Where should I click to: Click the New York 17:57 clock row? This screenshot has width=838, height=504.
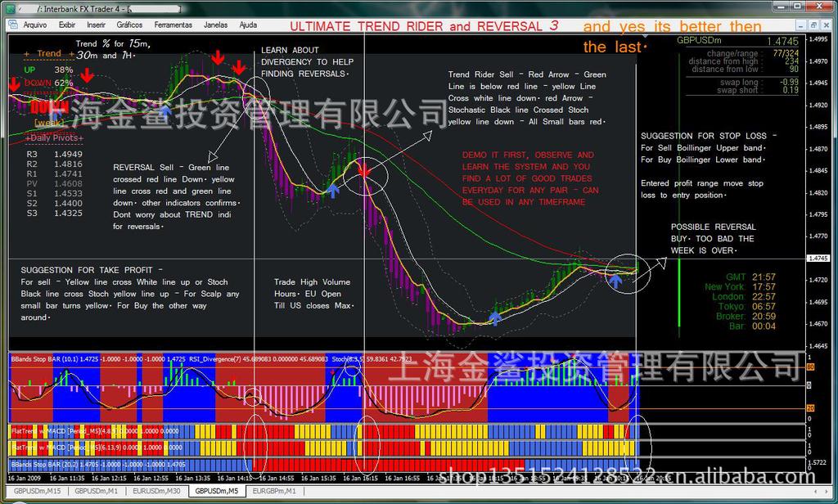pos(740,286)
